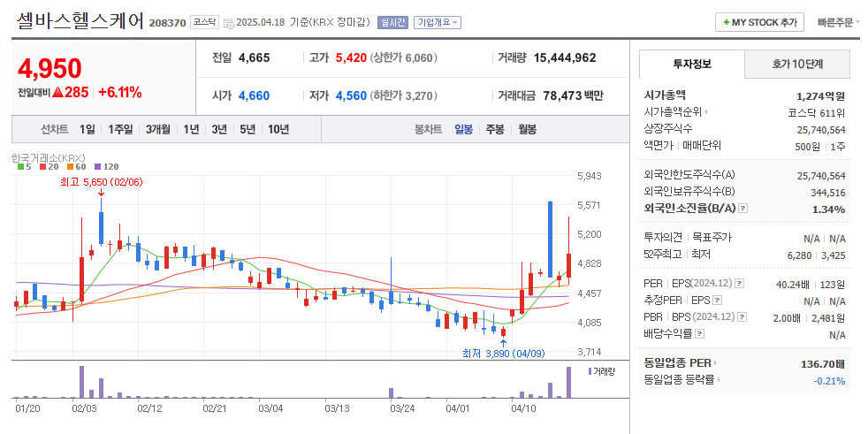The width and height of the screenshot is (868, 434).
Task: Click the large blue candlestick after 04/10
Action: pyautogui.click(x=550, y=240)
